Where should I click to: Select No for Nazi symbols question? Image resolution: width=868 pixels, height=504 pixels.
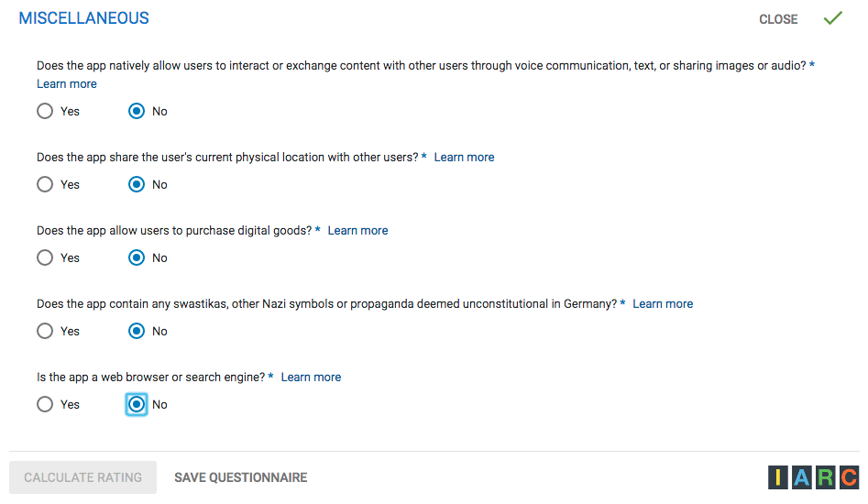pos(137,331)
